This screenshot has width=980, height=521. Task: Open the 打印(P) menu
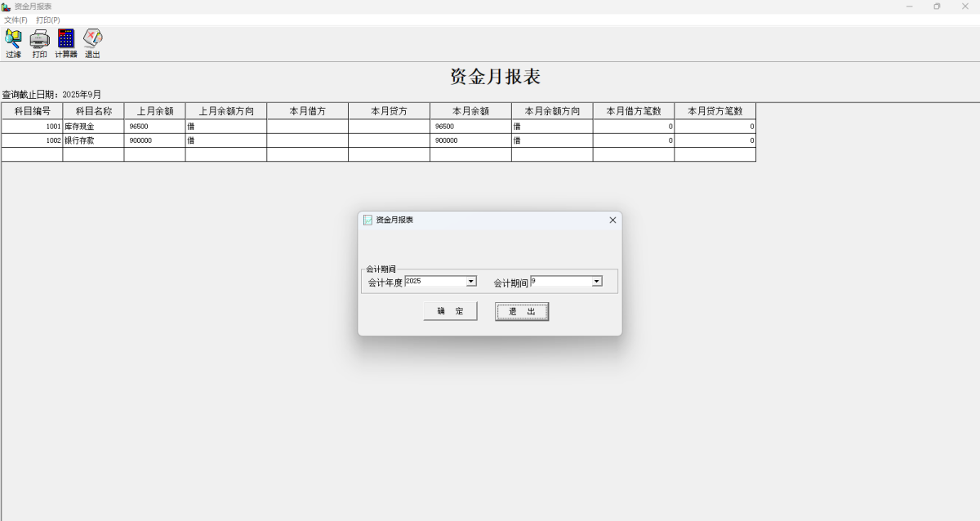(49, 20)
